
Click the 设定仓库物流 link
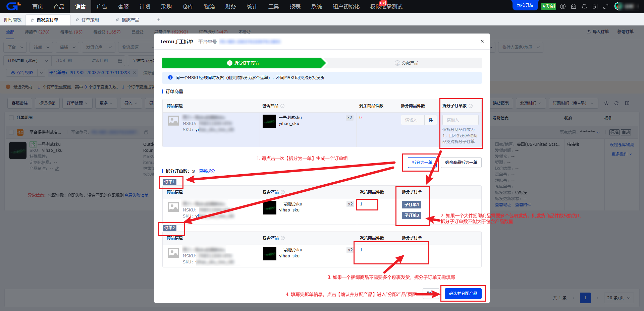pos(622,145)
